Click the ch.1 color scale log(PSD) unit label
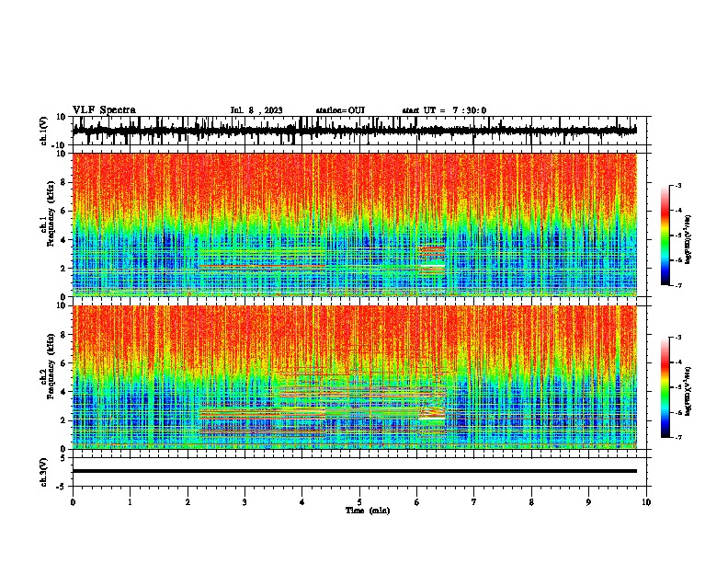The width and height of the screenshot is (728, 563). [x=688, y=239]
